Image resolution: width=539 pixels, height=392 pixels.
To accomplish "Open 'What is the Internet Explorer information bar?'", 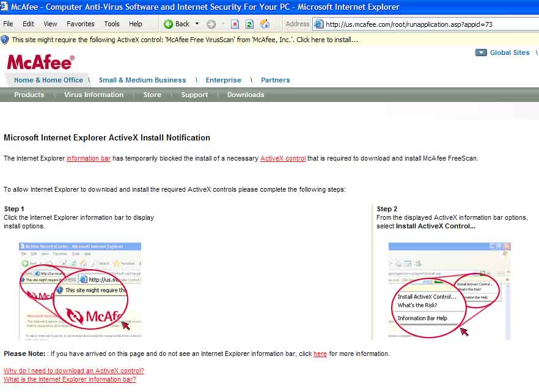I will pos(70,379).
